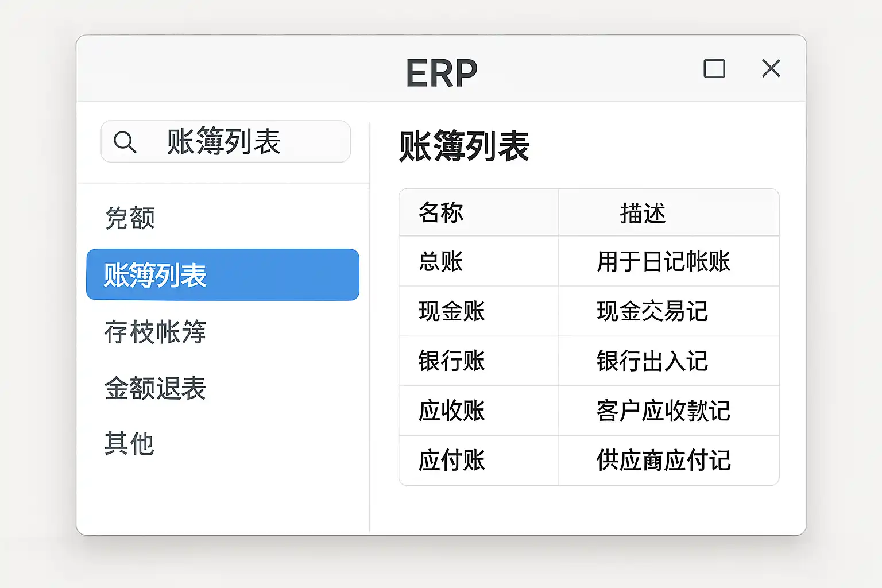Click the 银行出入记 description cell
882x588 pixels.
click(652, 361)
